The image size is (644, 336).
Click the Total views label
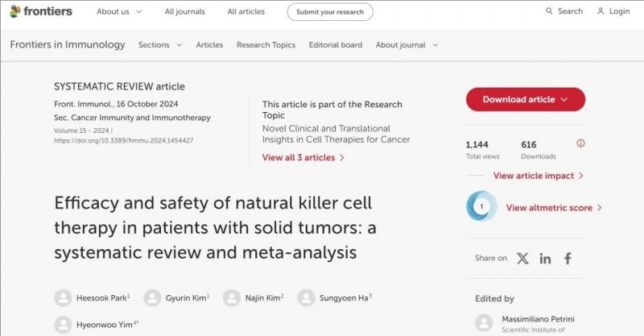(482, 156)
